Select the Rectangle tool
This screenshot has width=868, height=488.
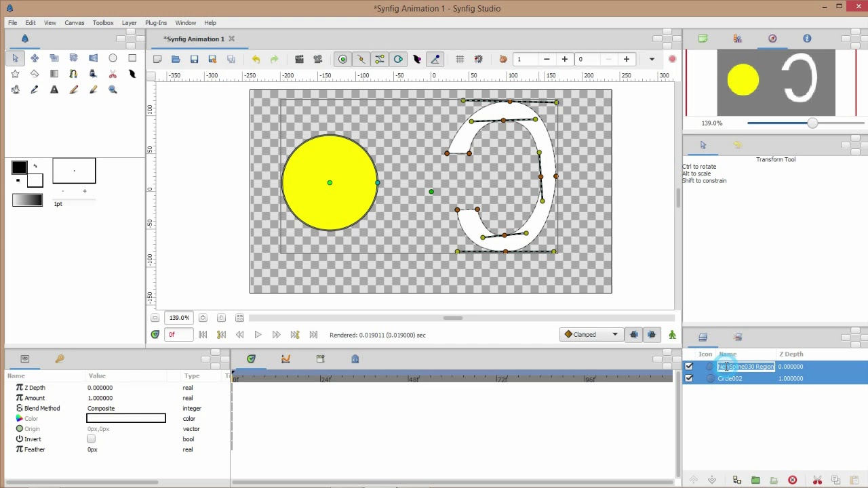tap(132, 58)
